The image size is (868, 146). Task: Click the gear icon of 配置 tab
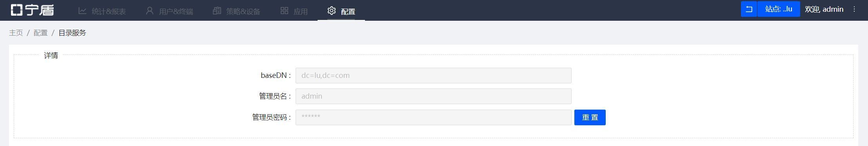[x=332, y=11]
